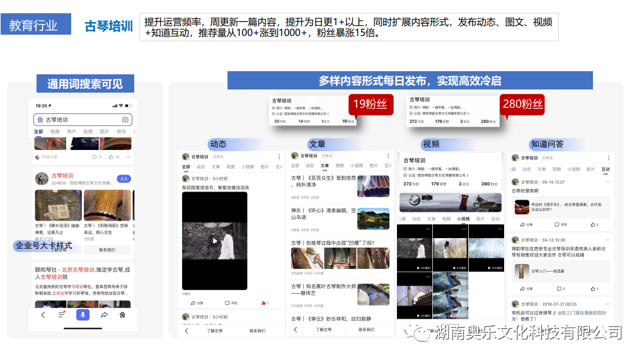The image size is (644, 361).
Task: Tap the camera icon in the search bar
Action: click(x=125, y=120)
